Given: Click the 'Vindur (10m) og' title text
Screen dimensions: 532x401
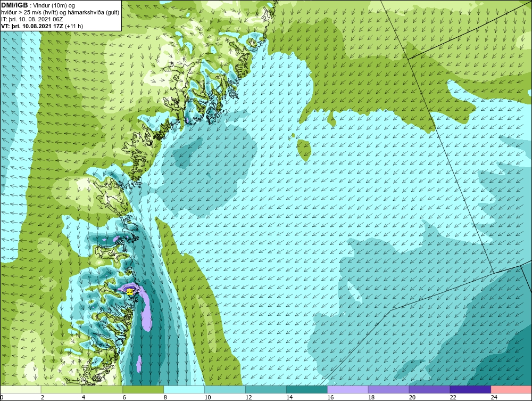Looking at the screenshot, I should (x=54, y=6).
